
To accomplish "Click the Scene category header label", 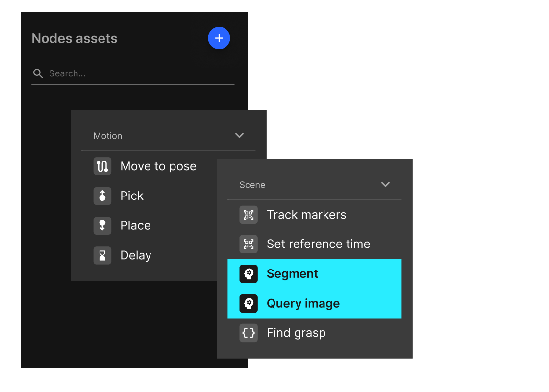I will point(252,185).
